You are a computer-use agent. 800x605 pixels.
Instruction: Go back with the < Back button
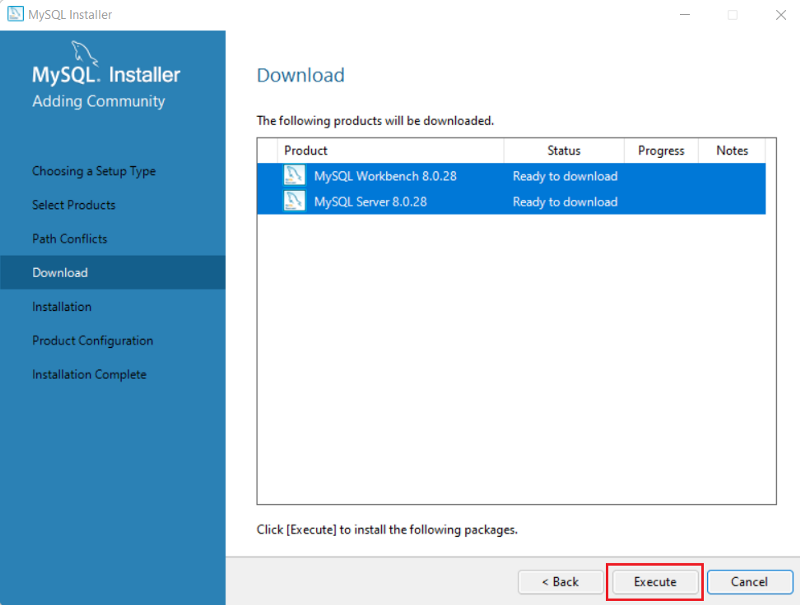[560, 582]
